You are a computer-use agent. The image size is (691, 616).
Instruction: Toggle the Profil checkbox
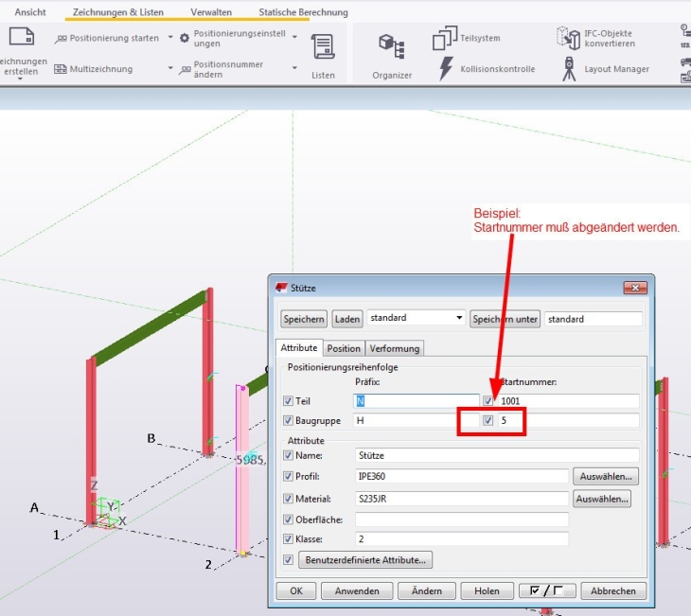tap(289, 476)
